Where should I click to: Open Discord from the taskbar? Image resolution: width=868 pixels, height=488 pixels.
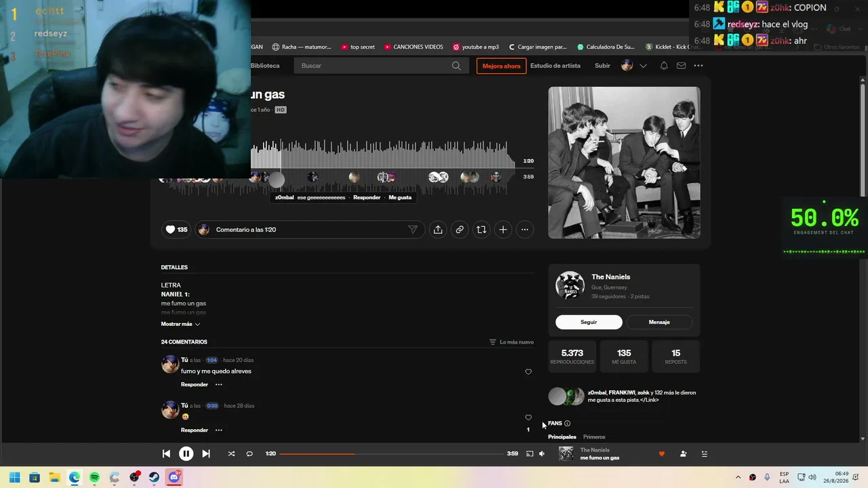tap(174, 477)
